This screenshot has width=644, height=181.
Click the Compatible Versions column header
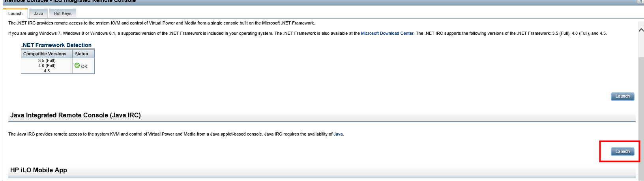[45, 54]
